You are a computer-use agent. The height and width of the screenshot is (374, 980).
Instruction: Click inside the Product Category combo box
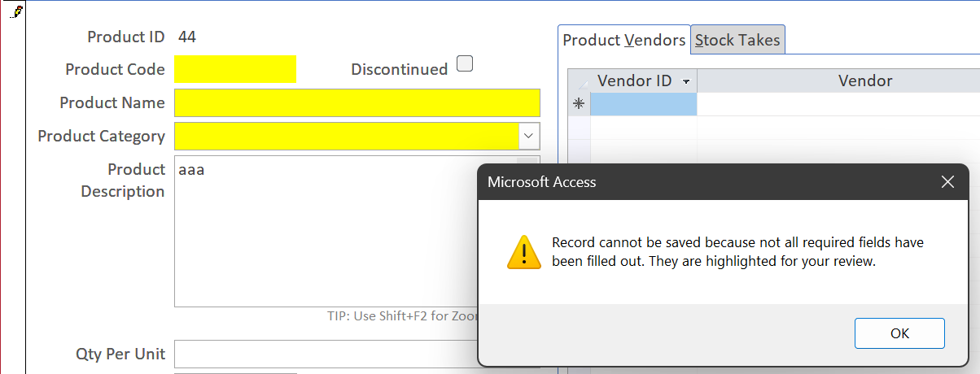tap(346, 136)
